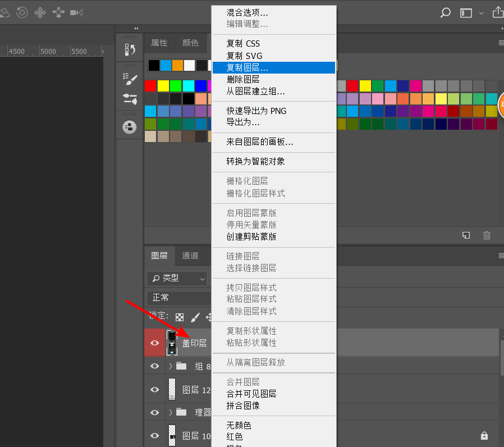504x447 pixels.
Task: Choose 创建剪贴蒙版 menu entry
Action: (251, 236)
